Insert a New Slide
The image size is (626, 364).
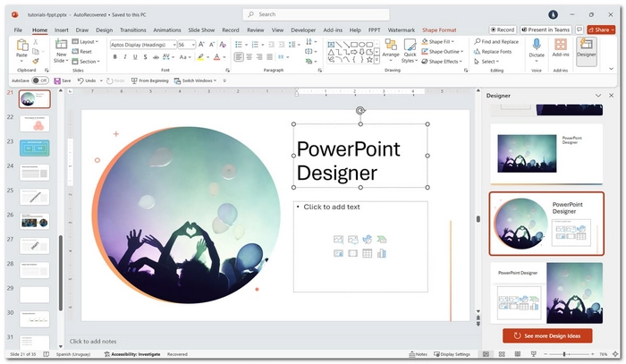pos(61,51)
